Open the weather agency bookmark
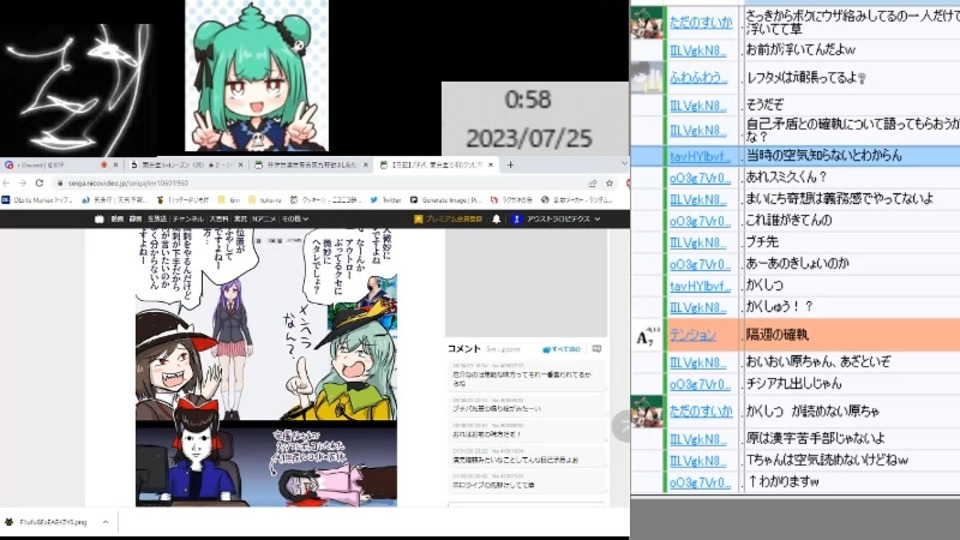Screen dimensions: 960x540 click(115, 200)
